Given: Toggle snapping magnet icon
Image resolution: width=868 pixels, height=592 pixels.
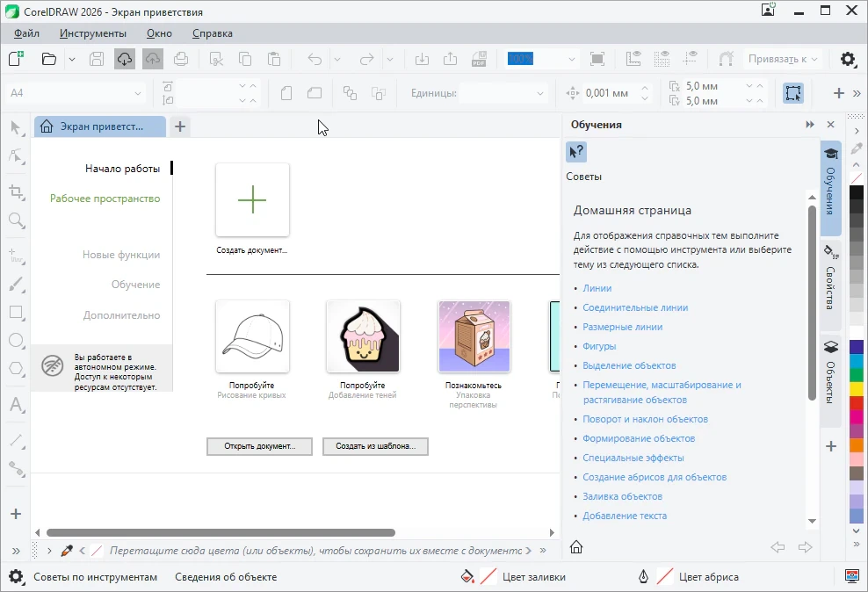Looking at the screenshot, I should pos(726,59).
